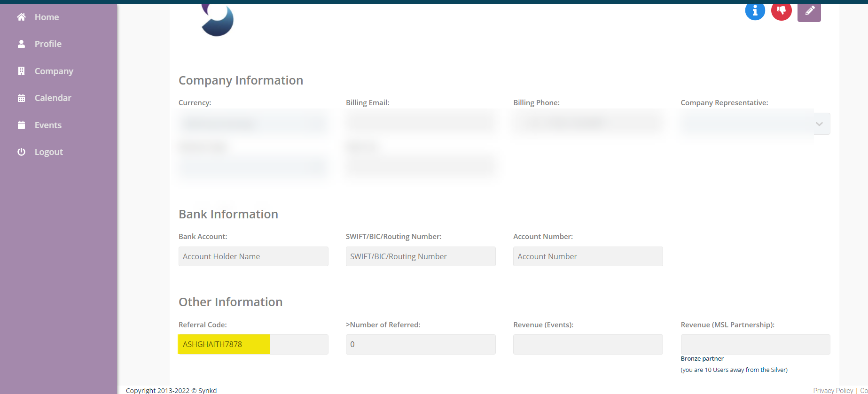The height and width of the screenshot is (394, 868).
Task: Open the Privacy Policy link
Action: pos(833,390)
